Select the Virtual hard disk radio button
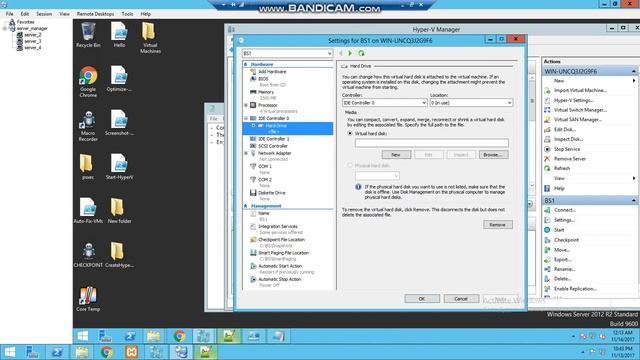 [350, 133]
